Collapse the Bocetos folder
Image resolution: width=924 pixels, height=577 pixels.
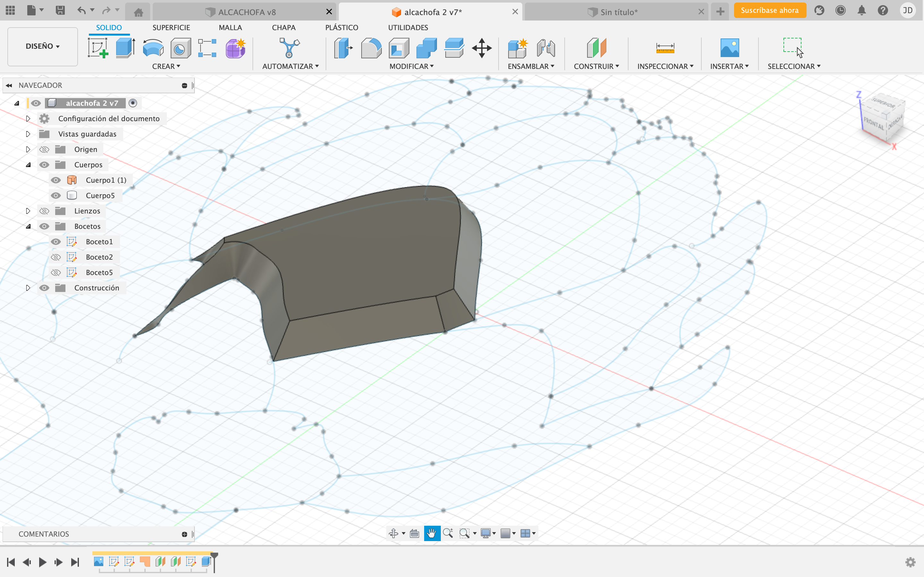pyautogui.click(x=28, y=226)
